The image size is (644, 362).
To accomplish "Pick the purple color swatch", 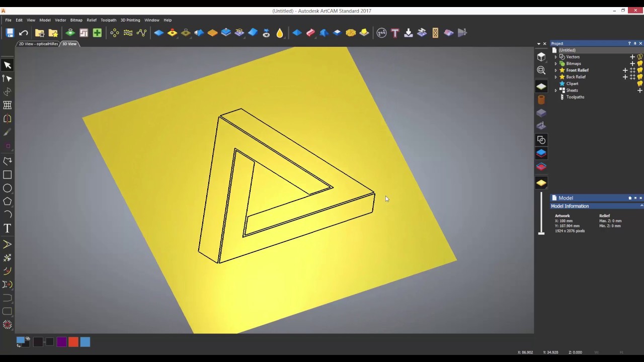I will pyautogui.click(x=61, y=342).
